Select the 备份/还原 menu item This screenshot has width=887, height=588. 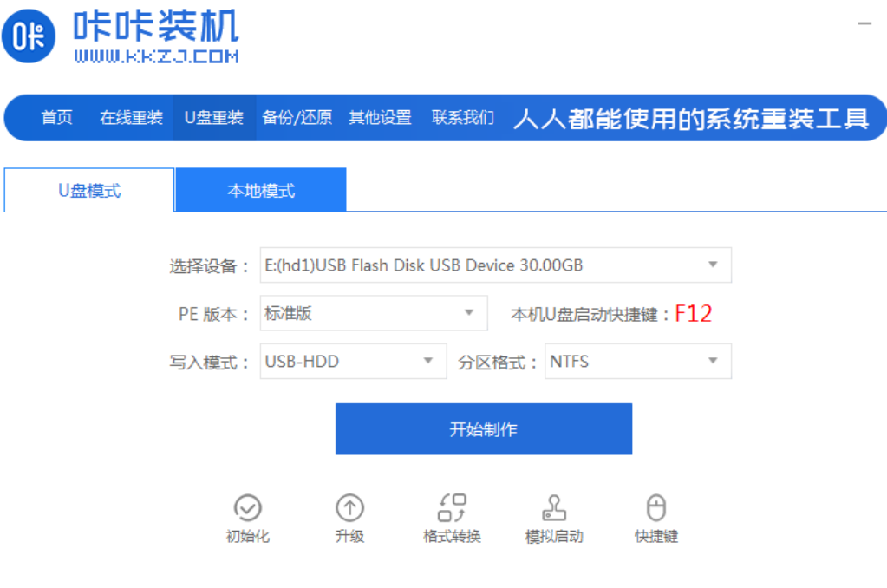tap(297, 118)
